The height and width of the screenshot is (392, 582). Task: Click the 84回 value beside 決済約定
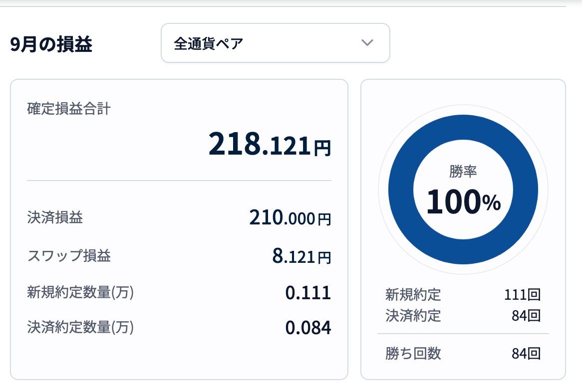pyautogui.click(x=526, y=316)
